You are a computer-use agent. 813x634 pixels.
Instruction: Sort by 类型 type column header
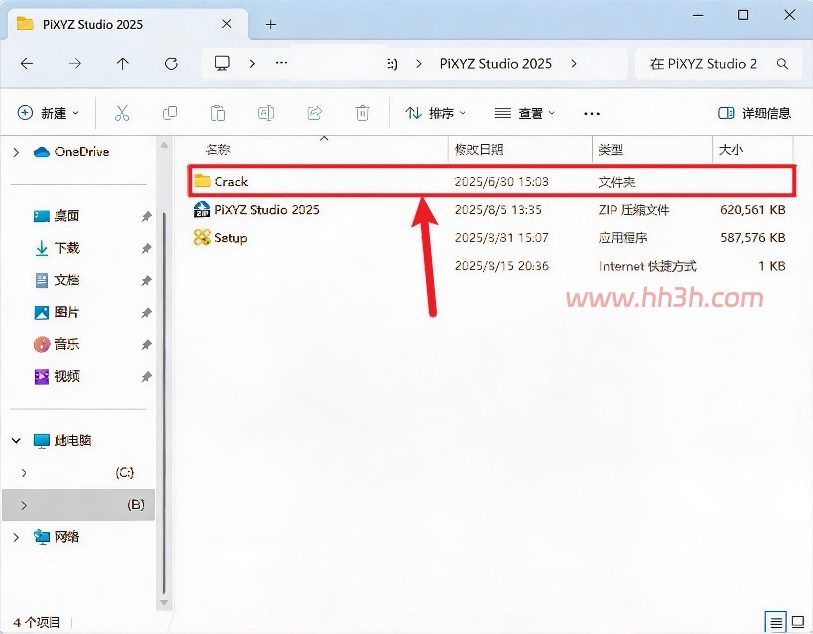(610, 150)
